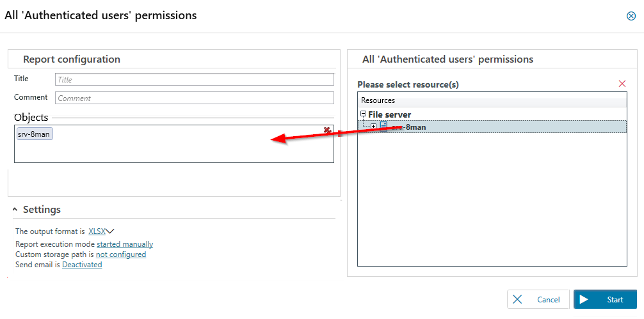644x319 pixels.
Task: Open the XLSX output format dropdown
Action: click(101, 231)
